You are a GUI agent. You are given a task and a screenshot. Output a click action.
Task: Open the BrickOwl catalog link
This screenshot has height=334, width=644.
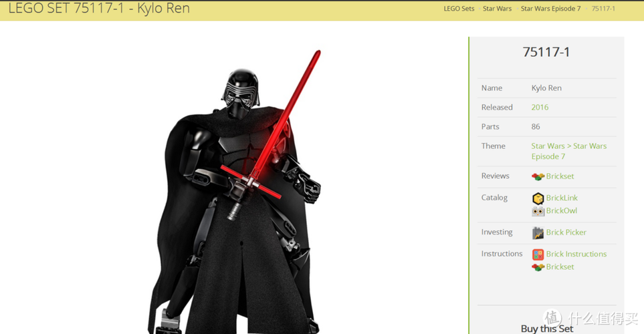coord(561,211)
